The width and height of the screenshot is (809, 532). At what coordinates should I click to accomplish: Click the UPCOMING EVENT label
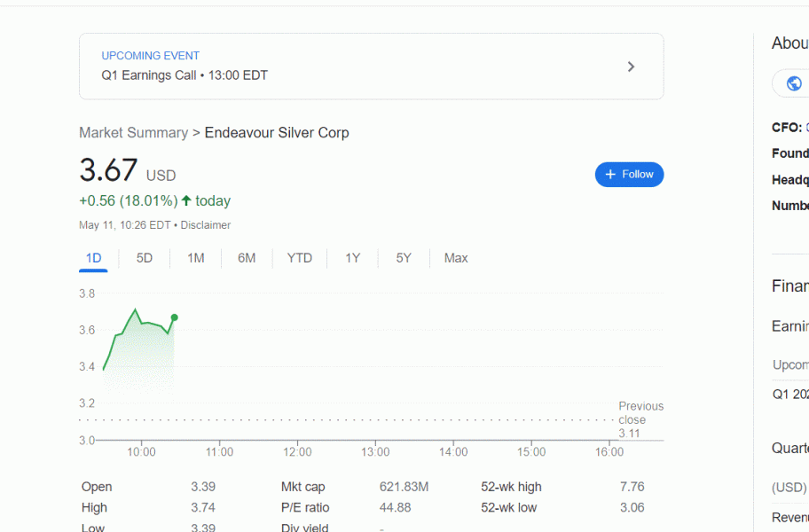point(150,56)
